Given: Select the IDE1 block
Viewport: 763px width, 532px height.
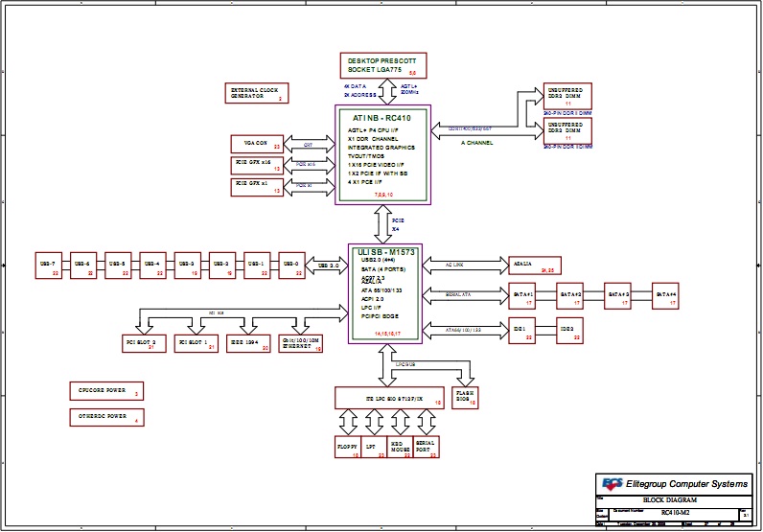Looking at the screenshot, I should coord(522,331).
